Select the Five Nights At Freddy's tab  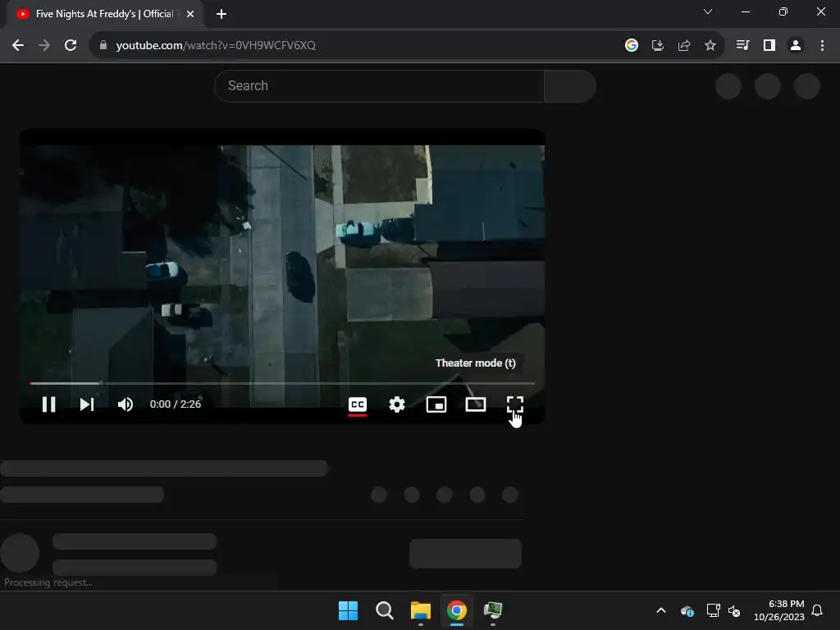point(104,14)
